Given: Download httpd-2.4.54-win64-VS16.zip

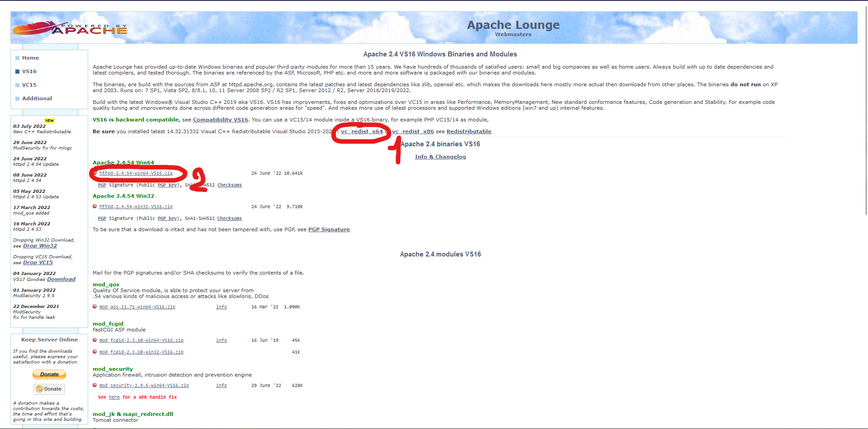Looking at the screenshot, I should [136, 173].
